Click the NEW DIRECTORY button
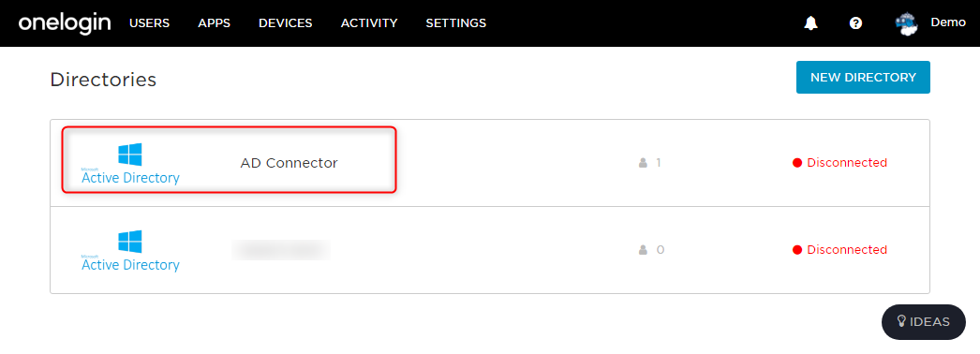Screen dimensions: 980x354 tap(863, 78)
